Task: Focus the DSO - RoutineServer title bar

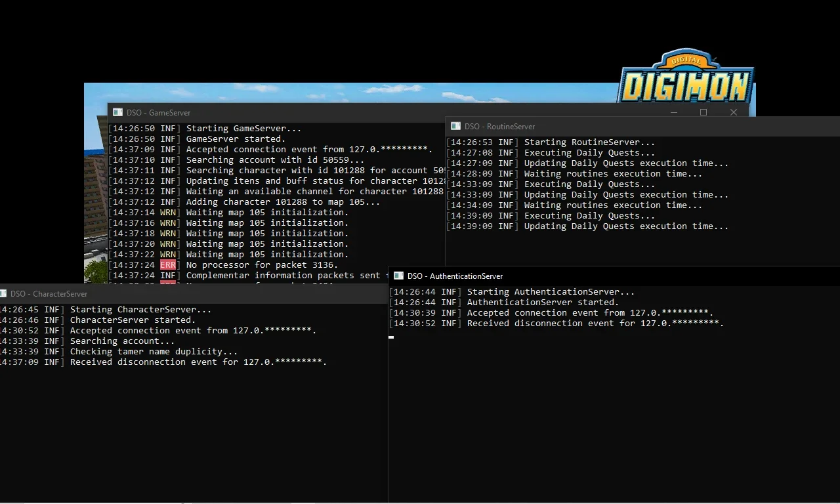Action: click(642, 126)
